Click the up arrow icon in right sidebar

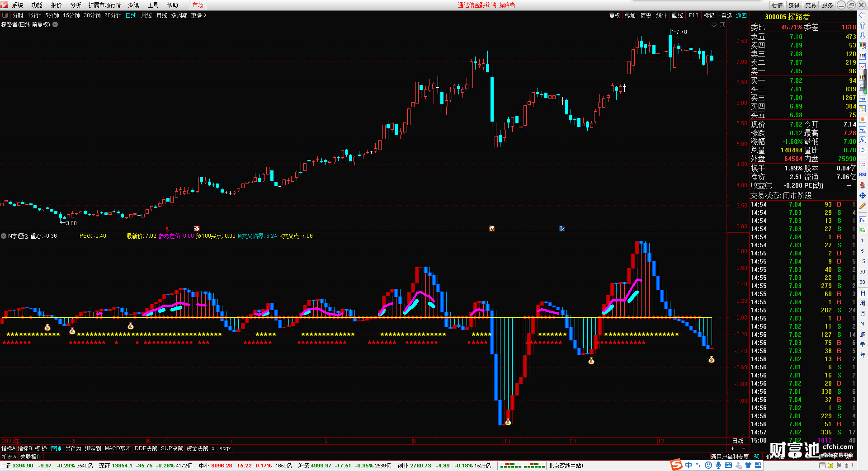click(x=863, y=25)
